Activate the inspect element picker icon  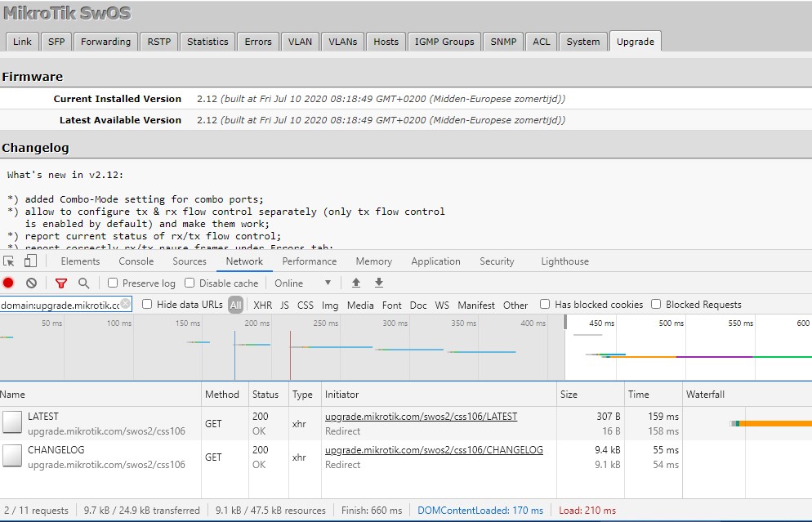coord(8,261)
